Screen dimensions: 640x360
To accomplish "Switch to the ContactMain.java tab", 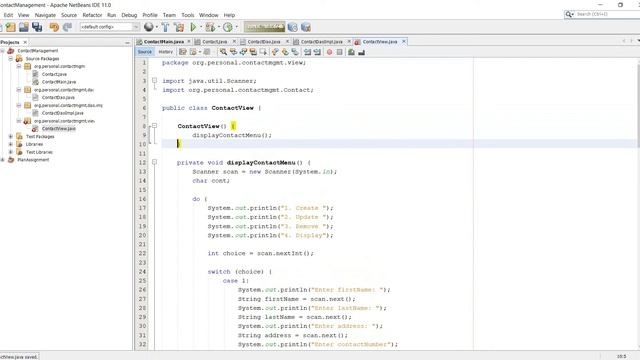I will tap(164, 42).
